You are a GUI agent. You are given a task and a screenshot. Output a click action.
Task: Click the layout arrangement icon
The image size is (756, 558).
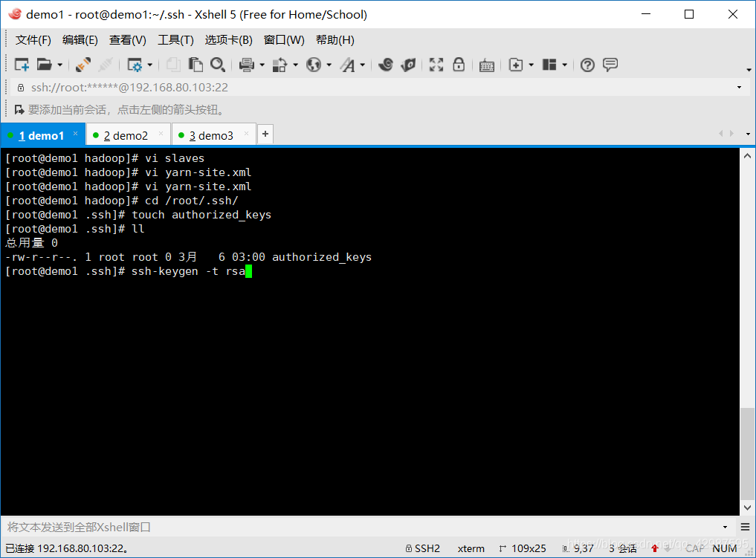point(549,65)
